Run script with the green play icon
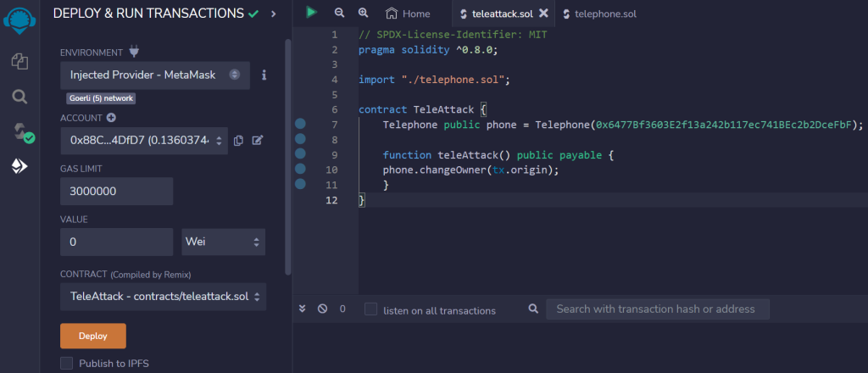Screen dimensions: 868x373 [x=312, y=12]
